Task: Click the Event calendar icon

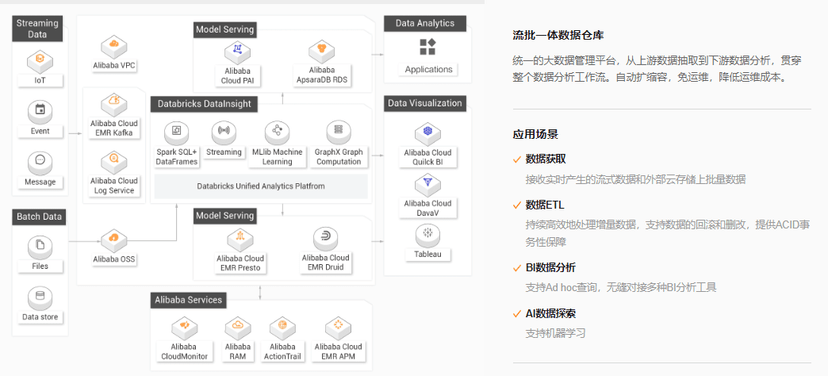Action: click(40, 111)
